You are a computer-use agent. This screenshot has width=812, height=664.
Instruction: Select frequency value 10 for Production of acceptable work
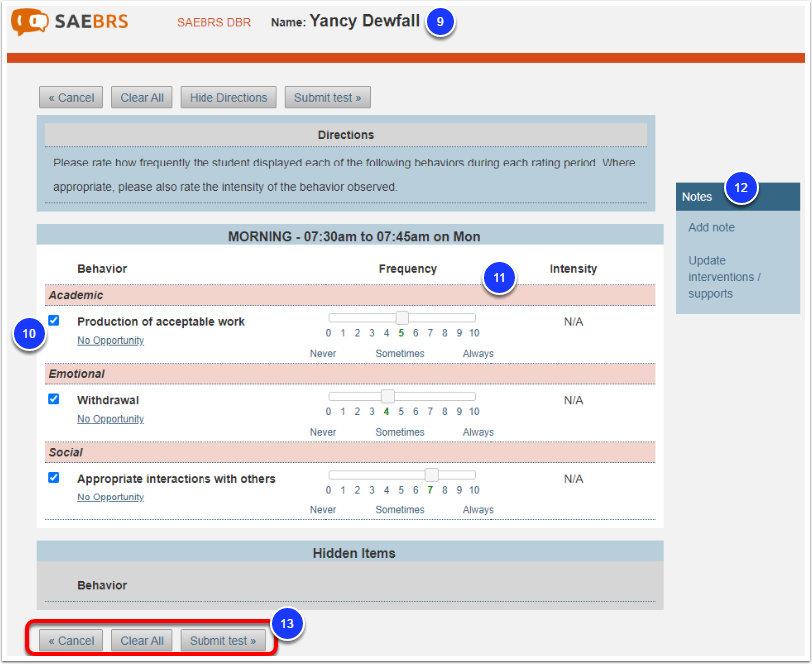[x=474, y=333]
